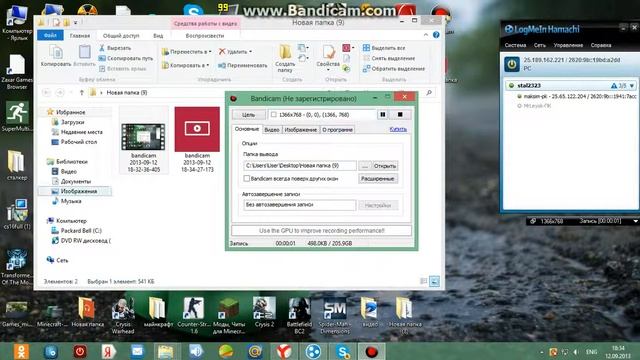Viewport: 640px width, 360px height.
Task: Open the Counter-Strike 1.6 desktop shortcut
Action: [193, 316]
